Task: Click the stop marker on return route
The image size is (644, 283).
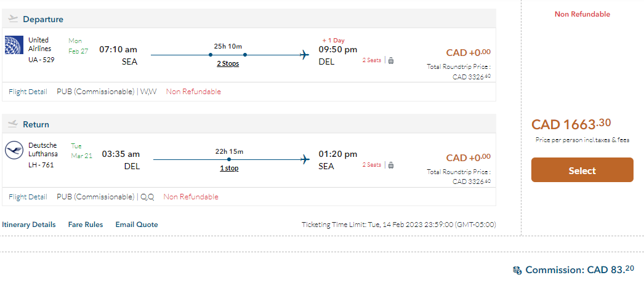Action: point(229,160)
